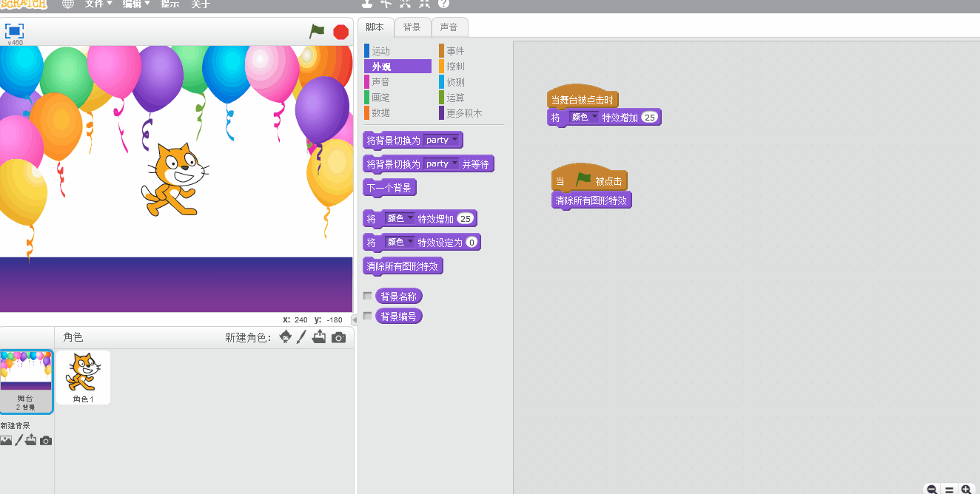Reset scripts area zoom with equals icon

click(x=949, y=490)
